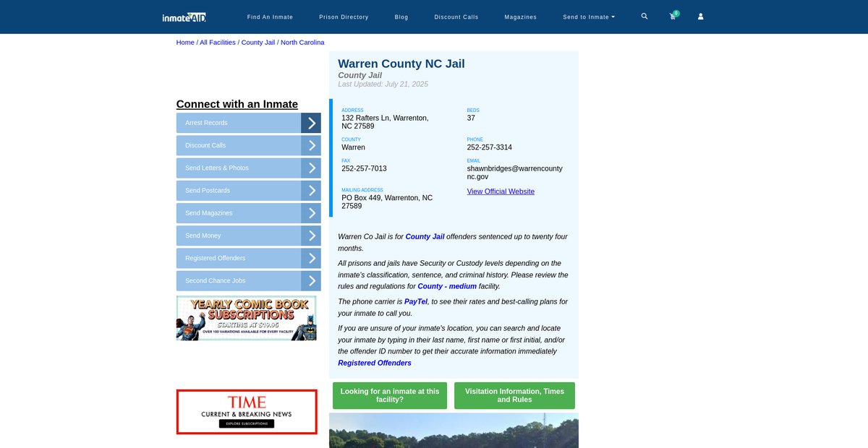Click the arrow icon beside Registered Offenders sidebar row
The image size is (868, 448).
pyautogui.click(x=311, y=258)
